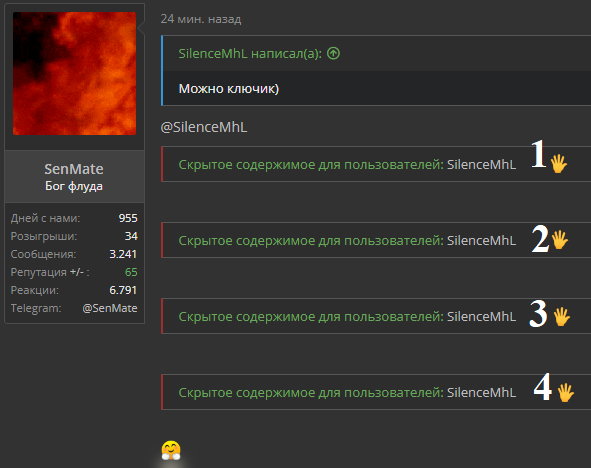Click the third hidden content block for SilenceMhL

[x=376, y=316]
